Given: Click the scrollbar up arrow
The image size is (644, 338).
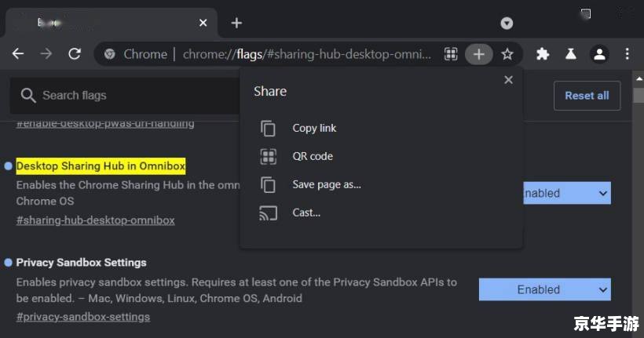Looking at the screenshot, I should pos(639,78).
